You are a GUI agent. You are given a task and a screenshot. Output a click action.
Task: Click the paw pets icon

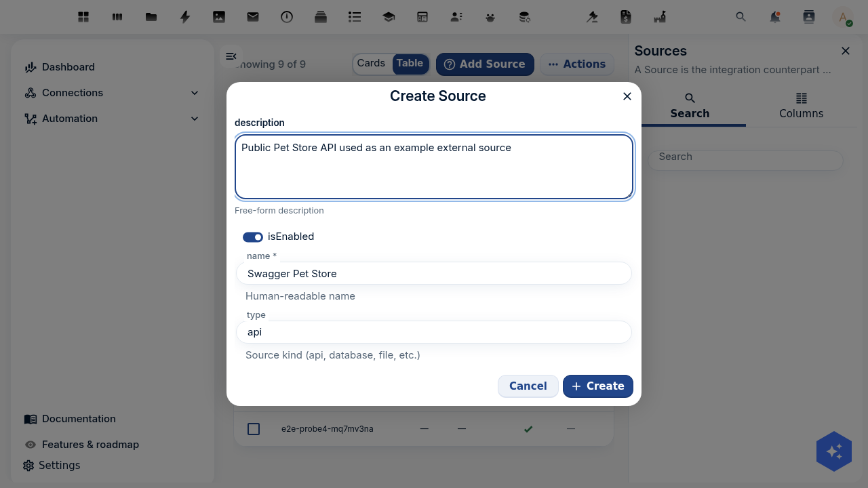click(x=490, y=17)
